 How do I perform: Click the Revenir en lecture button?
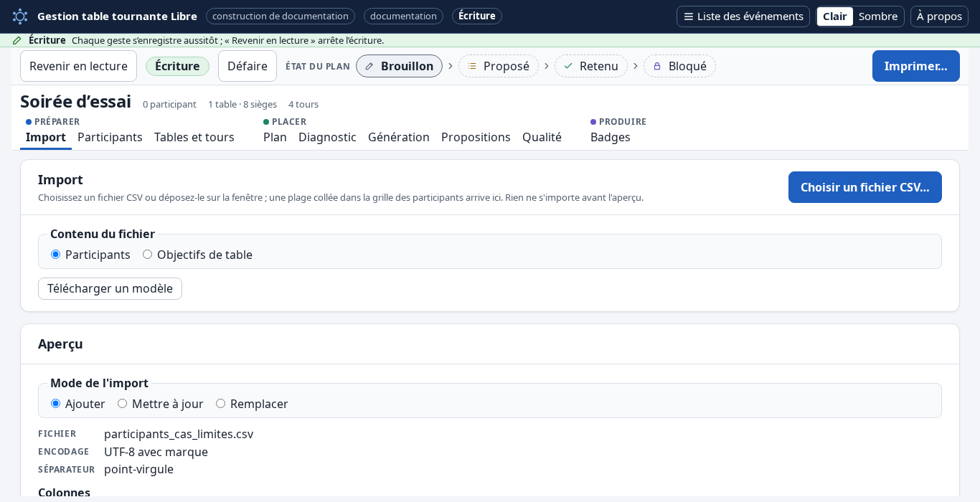pos(78,66)
